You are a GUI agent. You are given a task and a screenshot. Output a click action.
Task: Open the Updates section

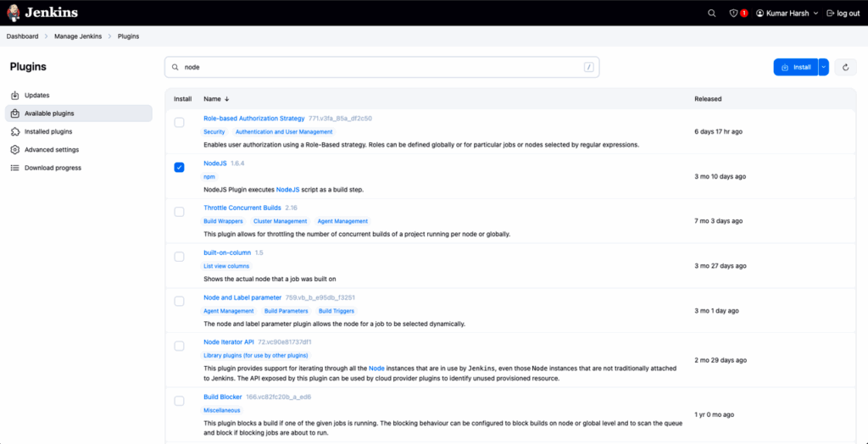click(x=79, y=95)
